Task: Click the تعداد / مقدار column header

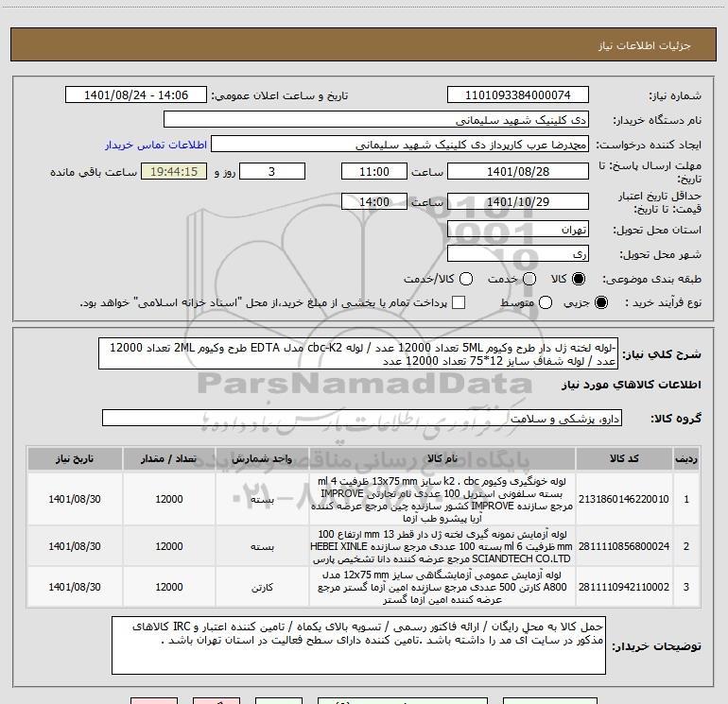Action: pyautogui.click(x=169, y=459)
